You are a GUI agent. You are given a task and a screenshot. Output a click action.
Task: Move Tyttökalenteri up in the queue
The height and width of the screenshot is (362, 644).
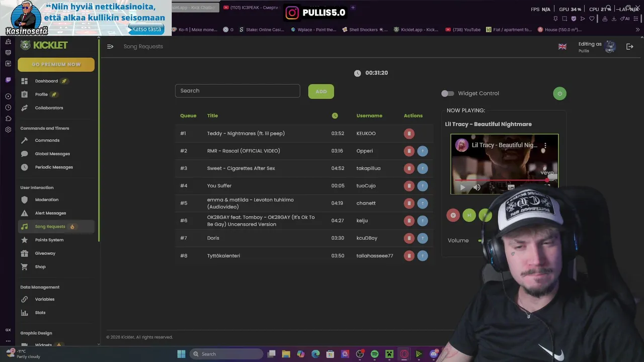point(423,255)
